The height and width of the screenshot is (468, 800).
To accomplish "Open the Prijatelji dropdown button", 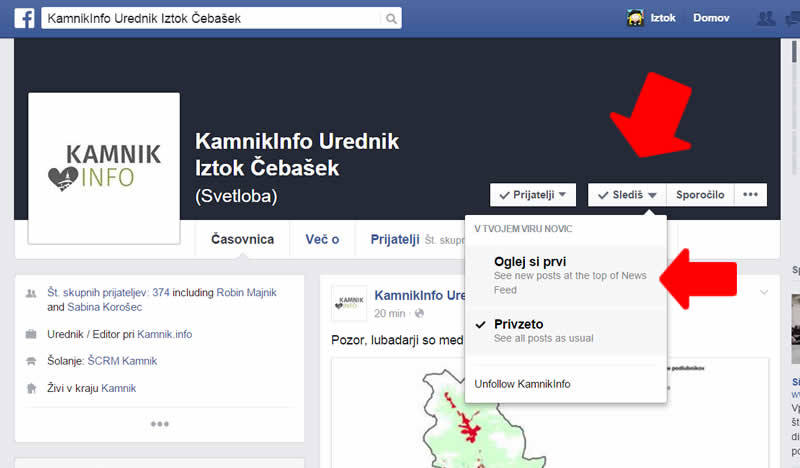I will click(533, 195).
